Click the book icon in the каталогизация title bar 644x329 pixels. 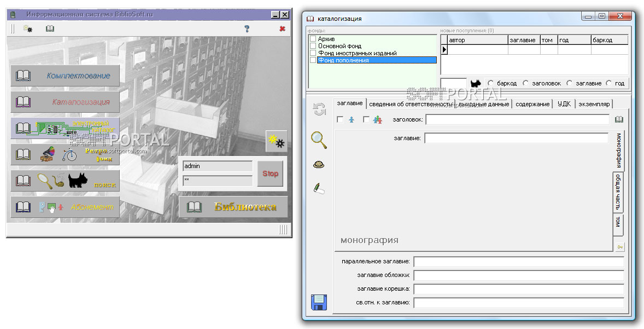pyautogui.click(x=311, y=19)
